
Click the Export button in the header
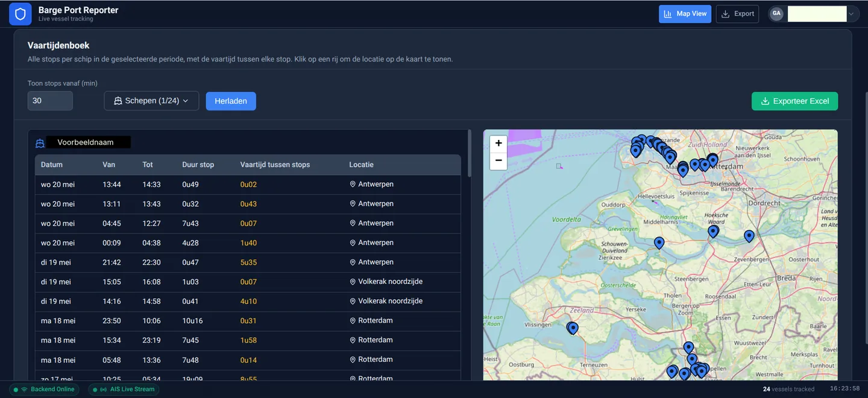point(737,14)
